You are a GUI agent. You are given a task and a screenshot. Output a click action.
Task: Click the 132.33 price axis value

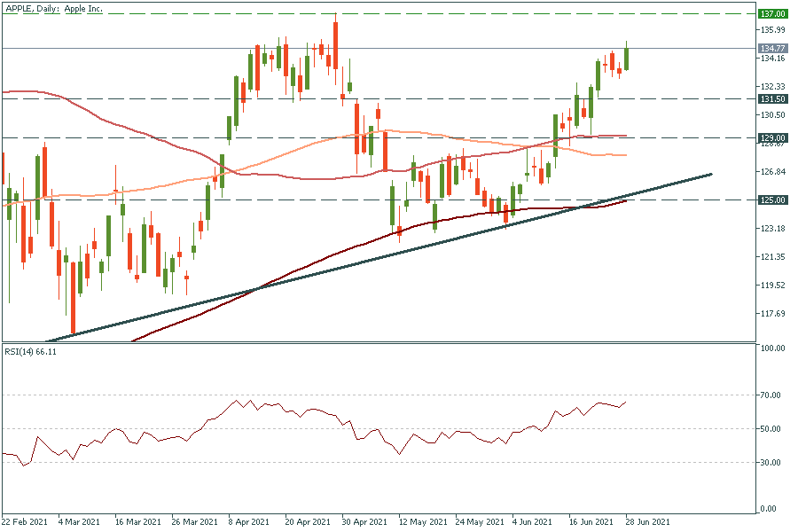point(773,87)
